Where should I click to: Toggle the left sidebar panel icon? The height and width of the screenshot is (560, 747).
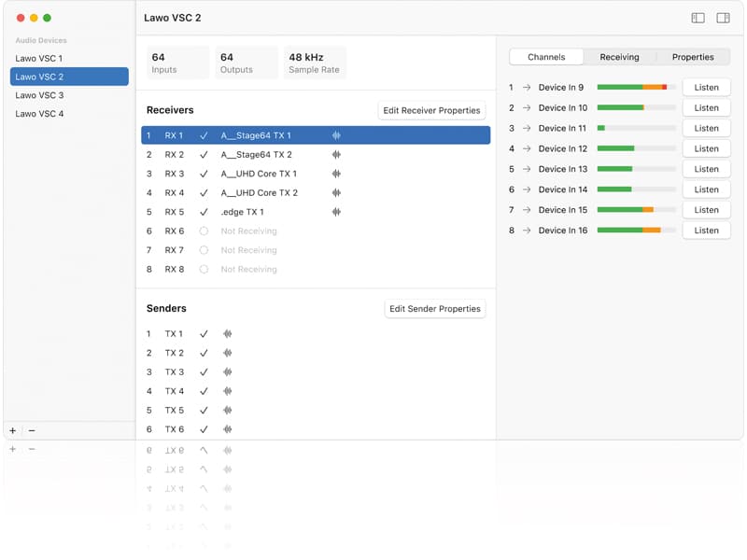tap(698, 18)
